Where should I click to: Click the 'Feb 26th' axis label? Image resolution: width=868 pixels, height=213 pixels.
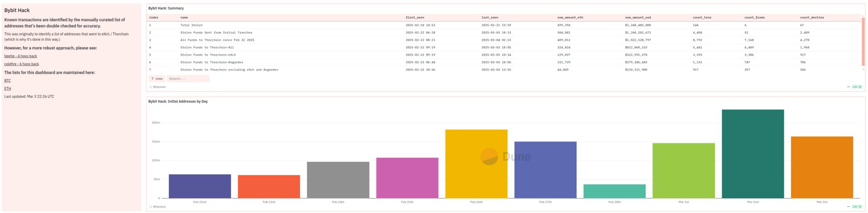(x=476, y=202)
